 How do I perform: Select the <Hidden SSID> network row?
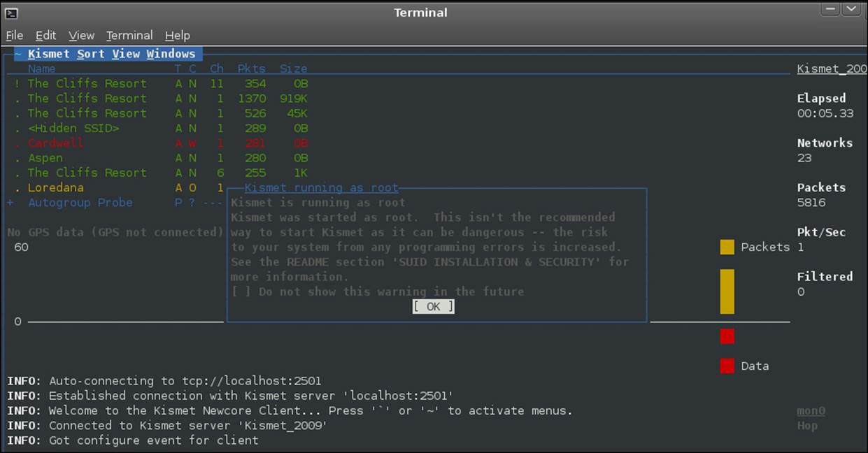161,129
